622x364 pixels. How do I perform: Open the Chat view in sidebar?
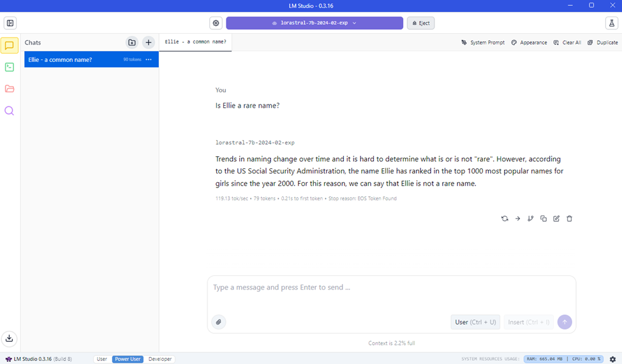(10, 45)
